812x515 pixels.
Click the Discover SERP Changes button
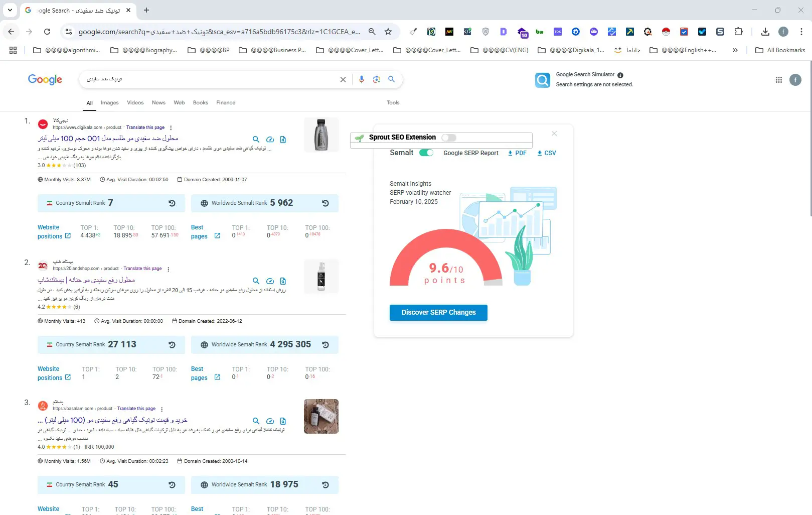pyautogui.click(x=438, y=312)
